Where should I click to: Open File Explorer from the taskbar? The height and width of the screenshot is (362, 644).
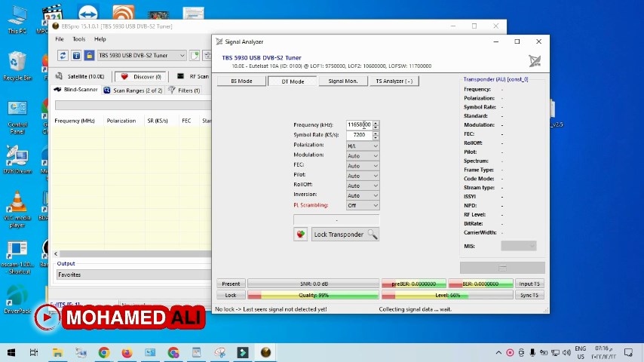(x=57, y=352)
